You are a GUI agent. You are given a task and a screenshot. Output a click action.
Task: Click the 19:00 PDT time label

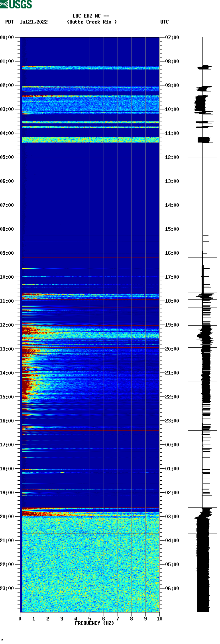(x=7, y=493)
